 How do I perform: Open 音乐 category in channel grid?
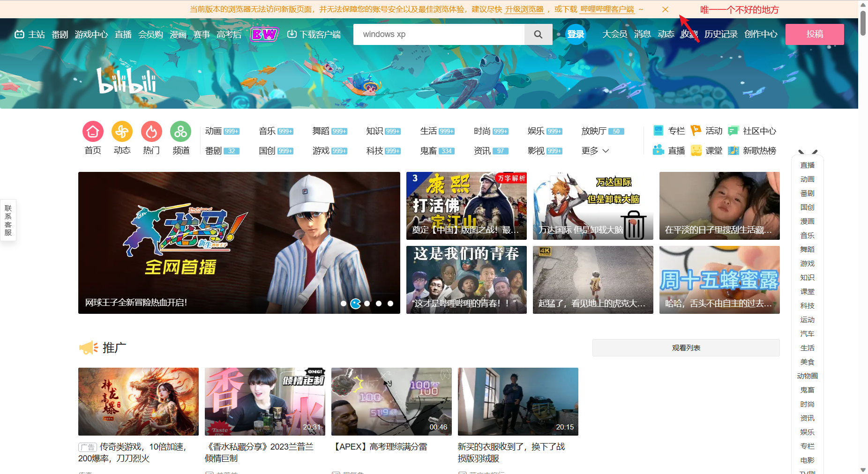point(276,131)
